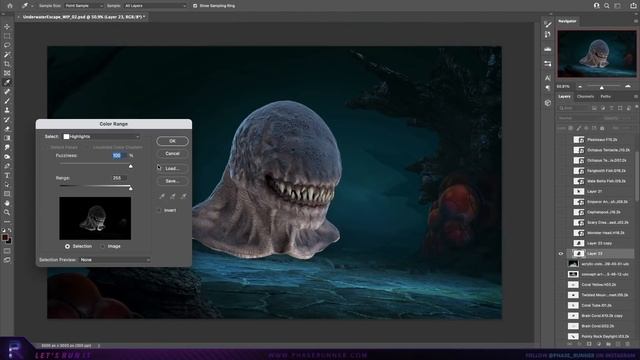Click the add-to-sample eyedropper in Color Range
Screen dimensions: 640x360
pos(173,196)
